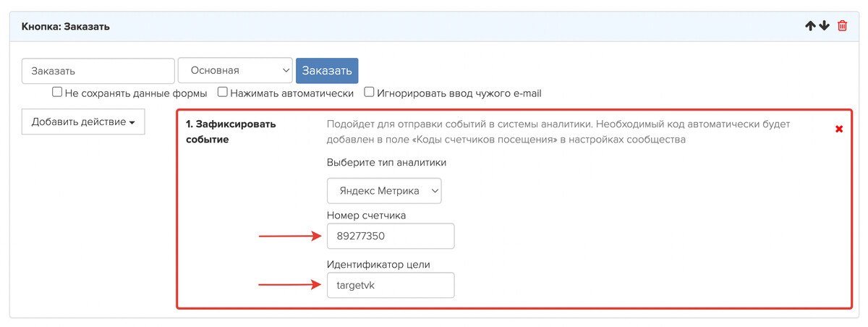The image size is (868, 327).
Task: Focus the button text field 'Заказать'
Action: pos(98,71)
